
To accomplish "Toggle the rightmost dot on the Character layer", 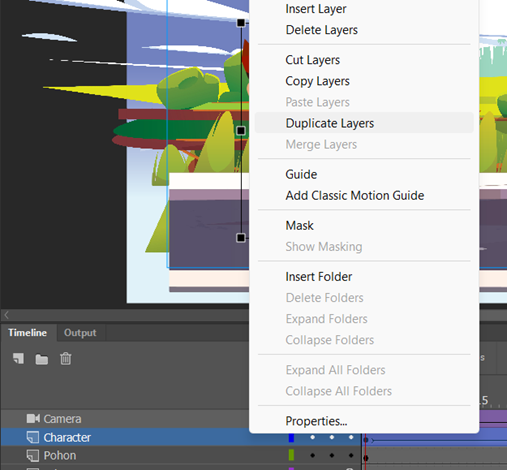I will coord(351,437).
